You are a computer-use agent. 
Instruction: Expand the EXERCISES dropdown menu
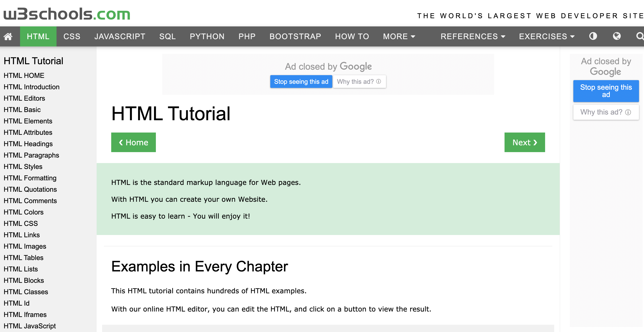pyautogui.click(x=547, y=36)
